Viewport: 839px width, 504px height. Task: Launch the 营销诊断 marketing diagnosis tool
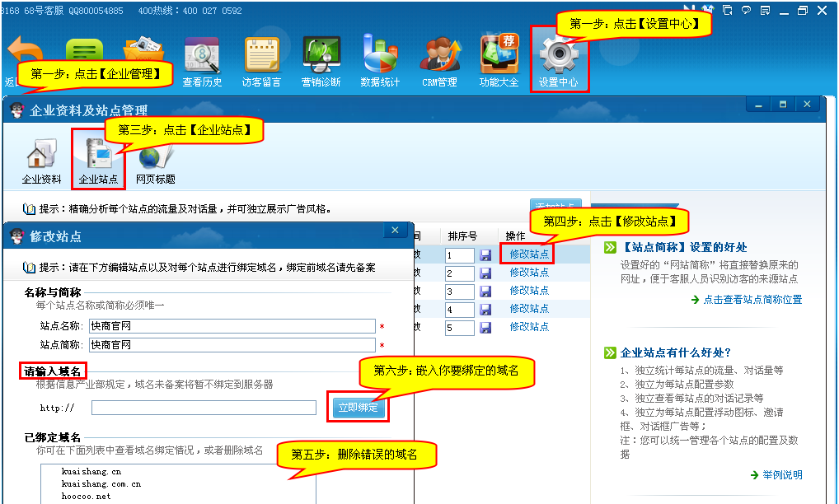(x=321, y=62)
